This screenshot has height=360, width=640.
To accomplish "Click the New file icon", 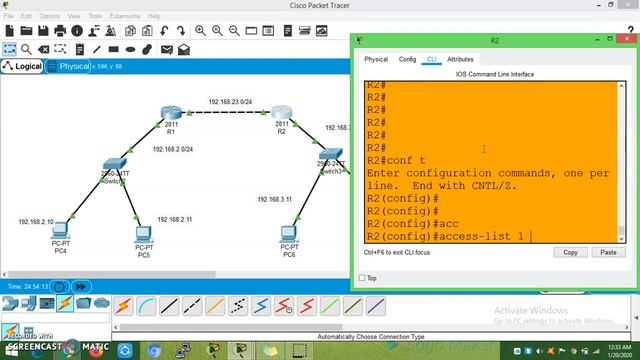I will (x=10, y=31).
